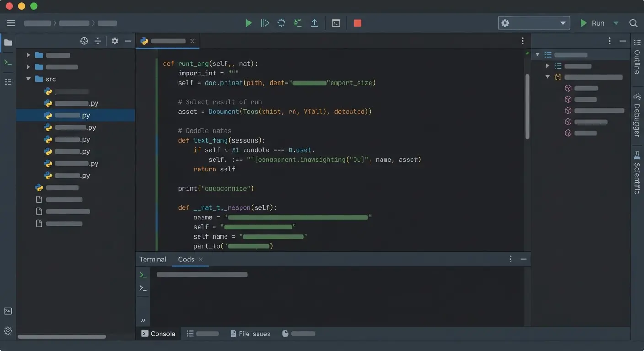The image size is (644, 351).
Task: Expand terminal side double-chevron
Action: click(x=143, y=320)
